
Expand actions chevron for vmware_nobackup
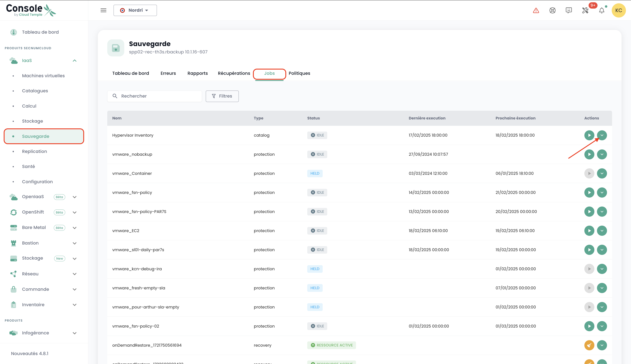click(602, 154)
